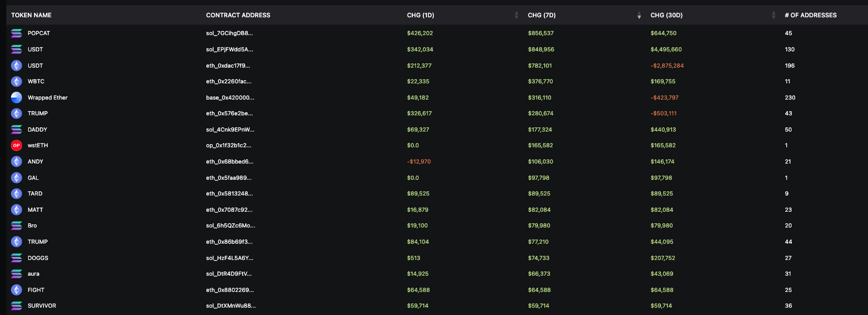Click the -$12,970 one-day value for ANDY
Image resolution: width=868 pixels, height=315 pixels.
419,161
